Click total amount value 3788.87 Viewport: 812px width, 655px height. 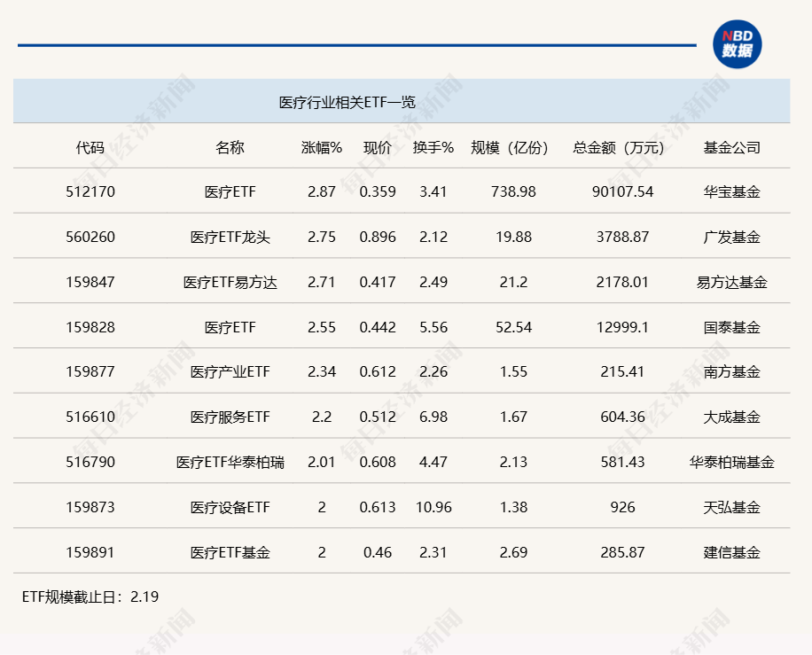point(622,237)
